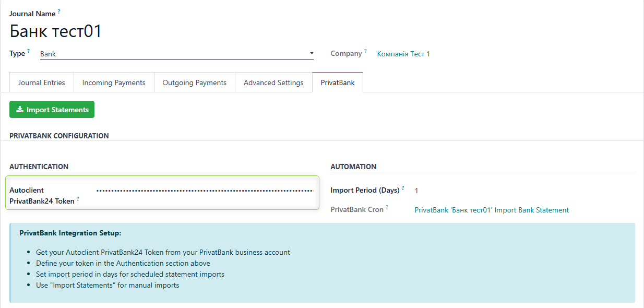Viewport: 644px width, 308px height.
Task: Click the Import Statements button
Action: point(52,109)
